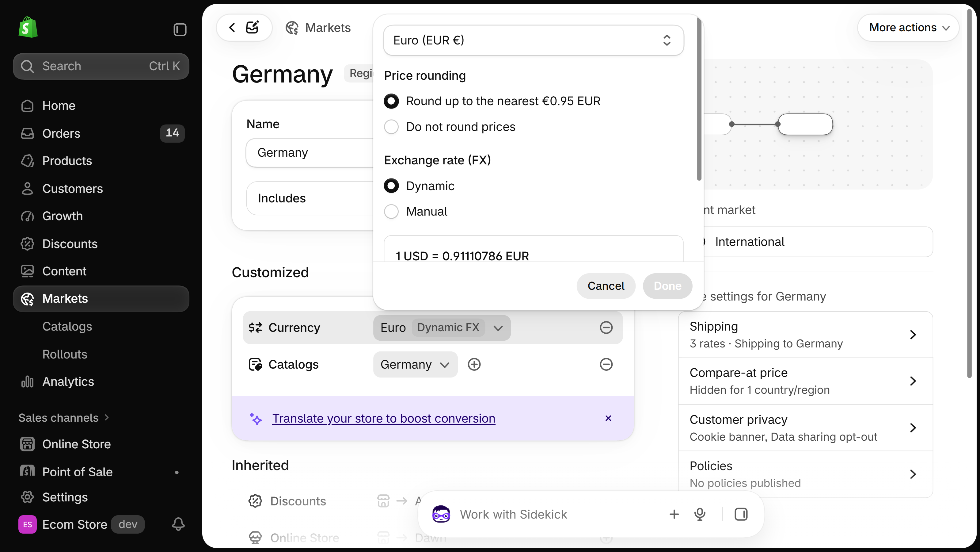Click the edit pencil icon beside back arrow
Screen dimensions: 980x552
tap(252, 27)
